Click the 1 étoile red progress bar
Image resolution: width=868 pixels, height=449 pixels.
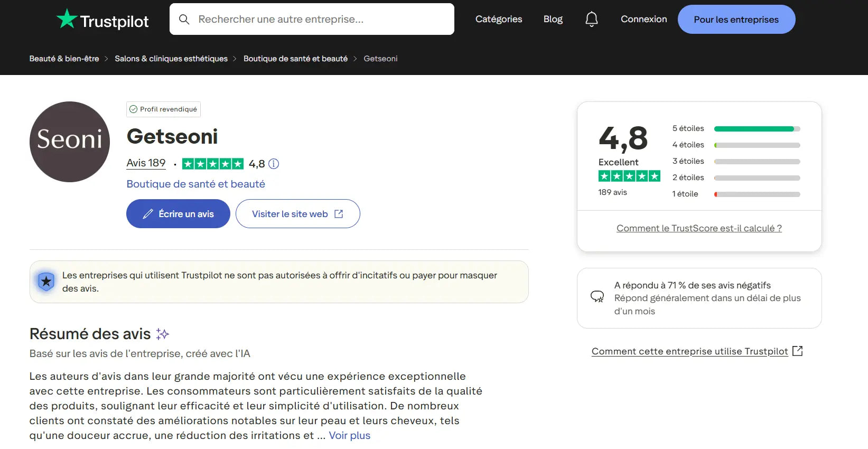[757, 194]
